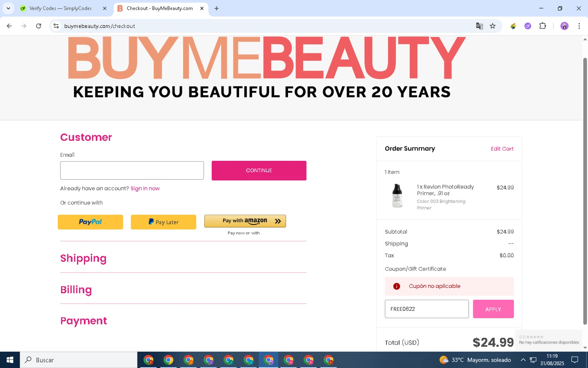
Task: Click the Total (USD) $24.99 amount
Action: click(x=493, y=342)
